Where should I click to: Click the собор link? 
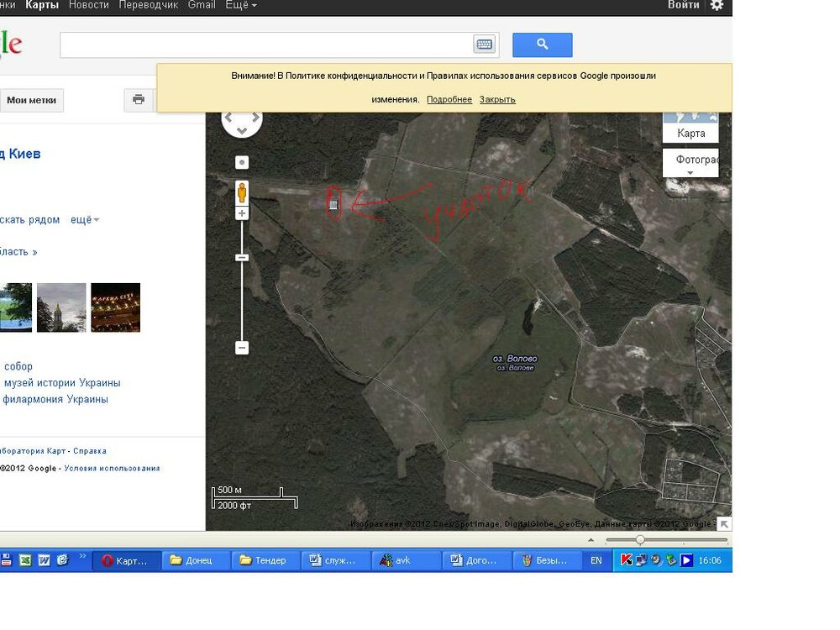pyautogui.click(x=18, y=366)
